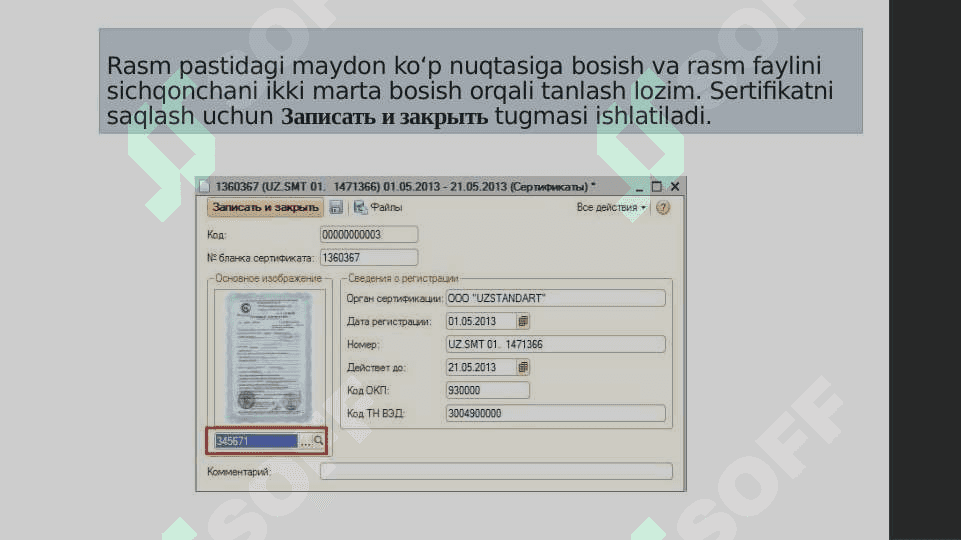Open help with the question mark icon
961x540 pixels.
click(663, 207)
